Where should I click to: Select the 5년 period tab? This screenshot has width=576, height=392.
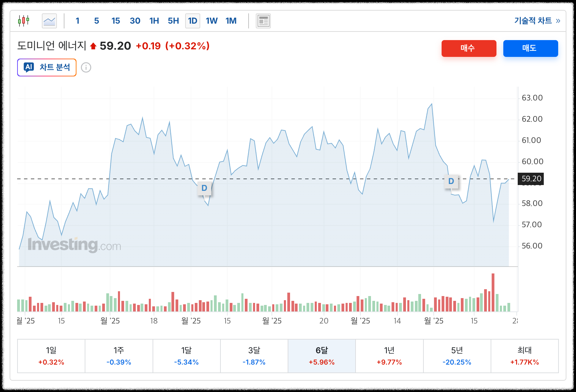(457, 356)
